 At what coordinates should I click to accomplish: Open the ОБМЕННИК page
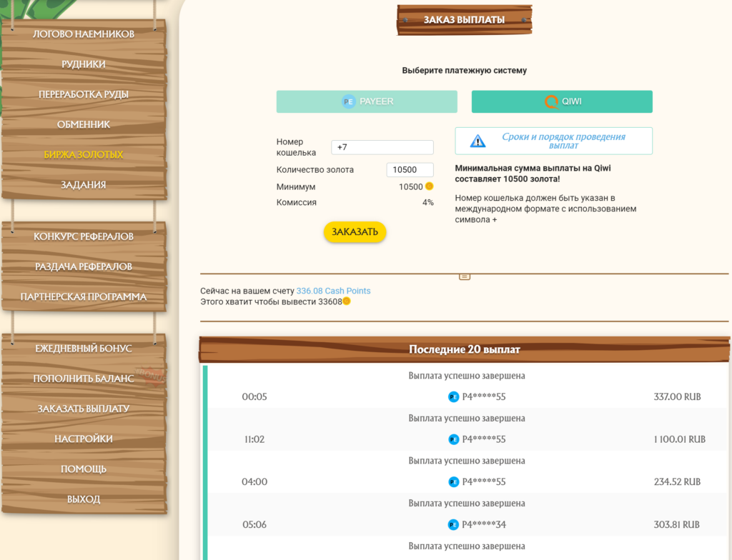(x=84, y=124)
